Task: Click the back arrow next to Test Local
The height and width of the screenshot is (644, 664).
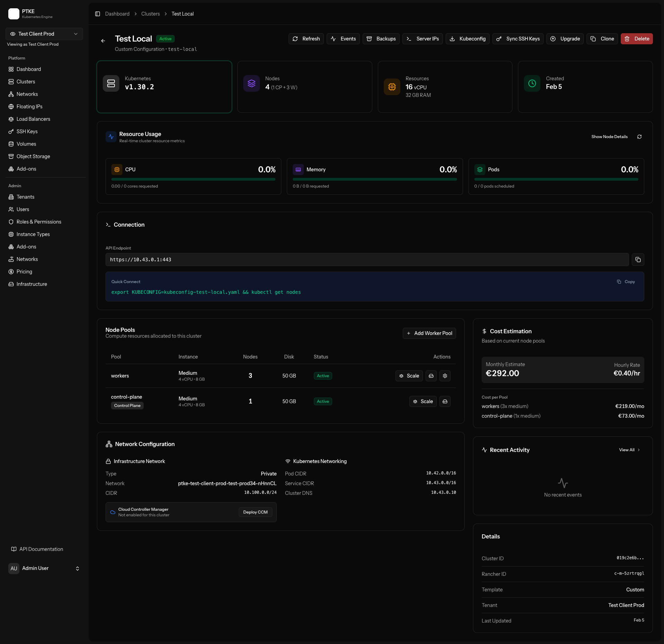Action: tap(103, 41)
